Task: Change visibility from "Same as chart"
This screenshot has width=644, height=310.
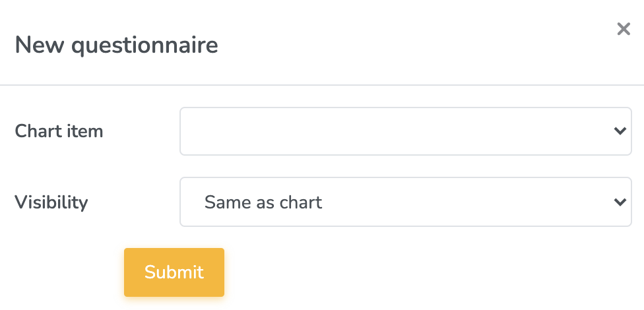Action: [x=405, y=202]
